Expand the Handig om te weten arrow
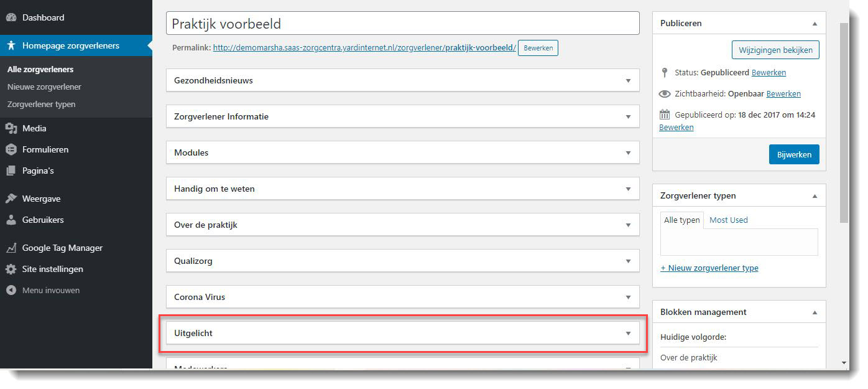The width and height of the screenshot is (868, 389). 628,189
